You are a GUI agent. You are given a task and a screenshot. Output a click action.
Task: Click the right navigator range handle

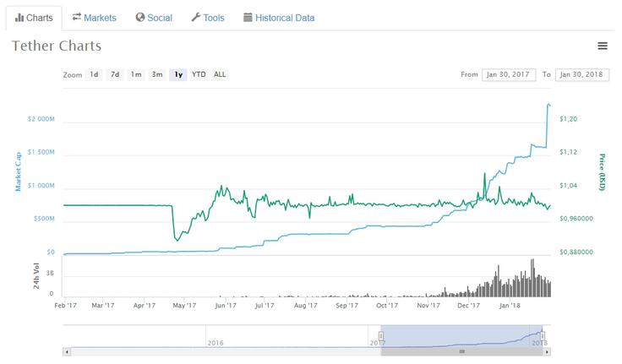click(x=543, y=336)
